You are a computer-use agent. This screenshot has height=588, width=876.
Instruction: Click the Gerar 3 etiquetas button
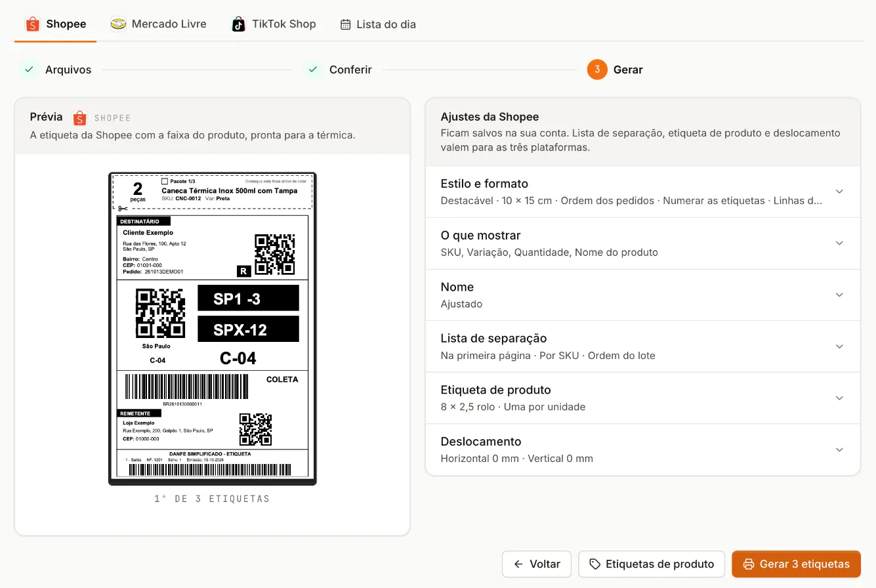pos(796,564)
